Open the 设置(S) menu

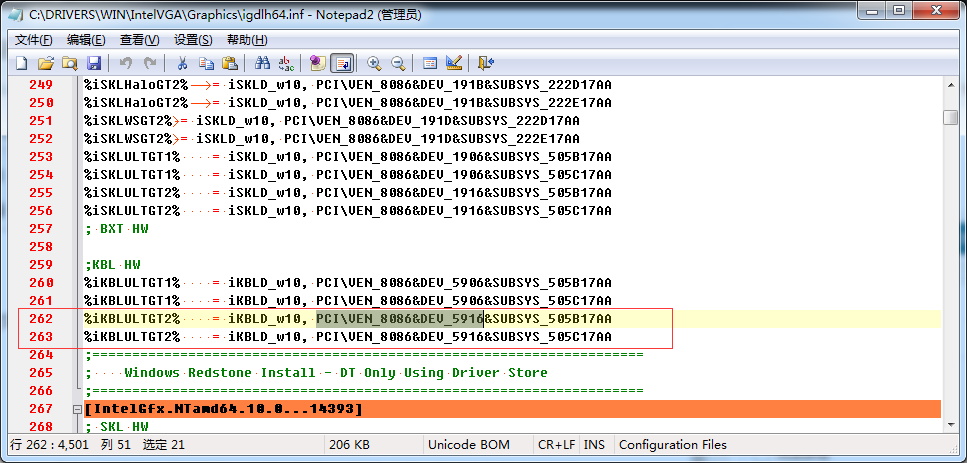(193, 40)
